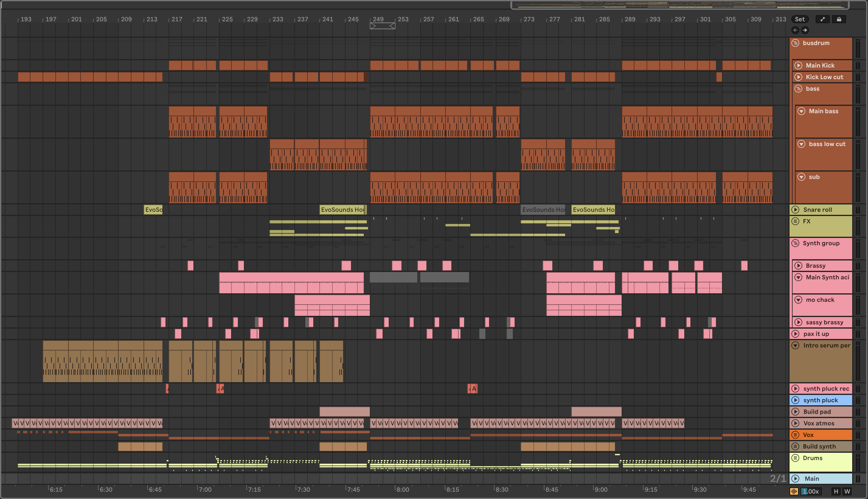Click bar 249 loop brace in ruler
The width and height of the screenshot is (868, 499).
382,26
